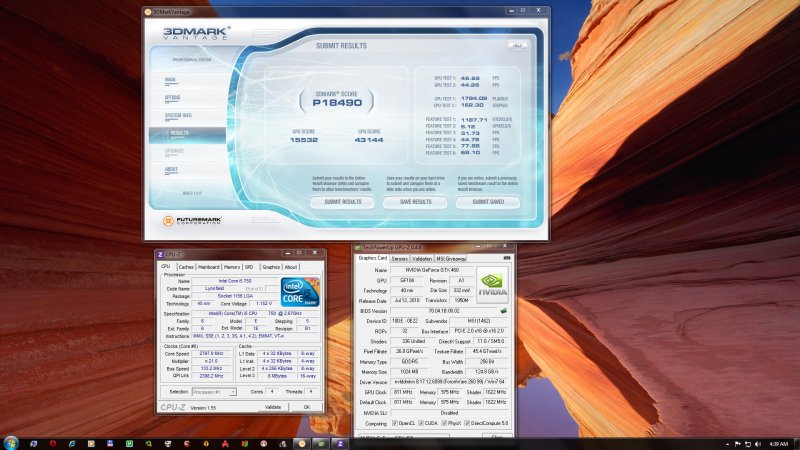Screen dimensions: 800x450
Task: Switch to the CPU-Z taskbar button
Action: [340, 443]
